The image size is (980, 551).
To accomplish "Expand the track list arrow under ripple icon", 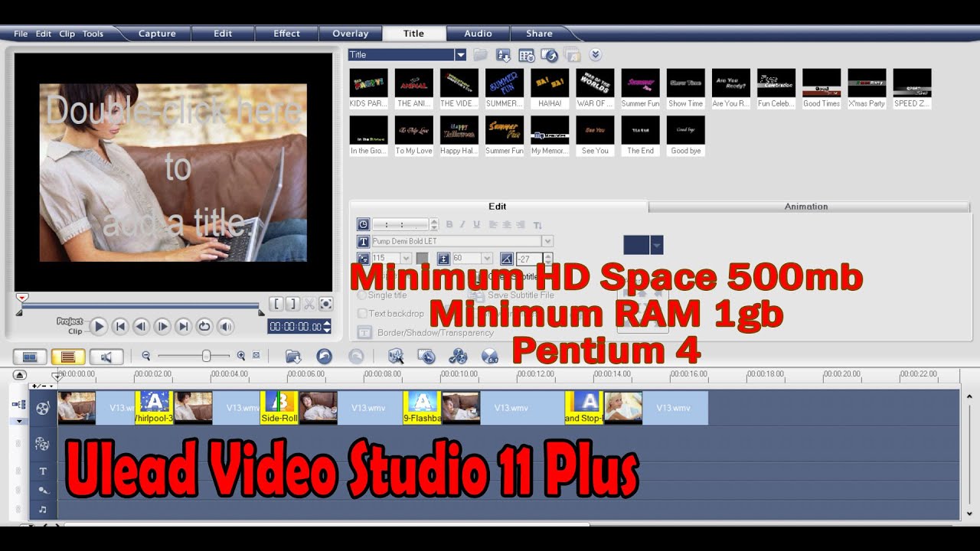I will click(x=19, y=422).
